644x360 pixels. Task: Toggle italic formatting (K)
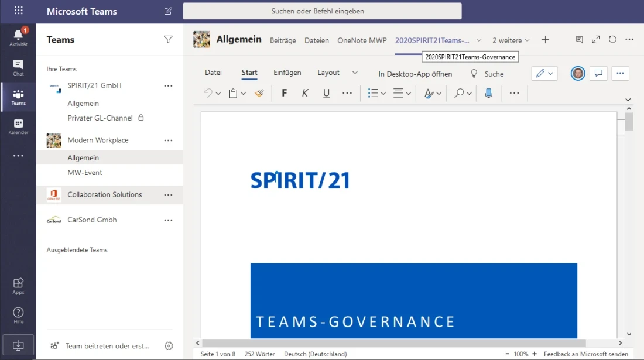[305, 93]
